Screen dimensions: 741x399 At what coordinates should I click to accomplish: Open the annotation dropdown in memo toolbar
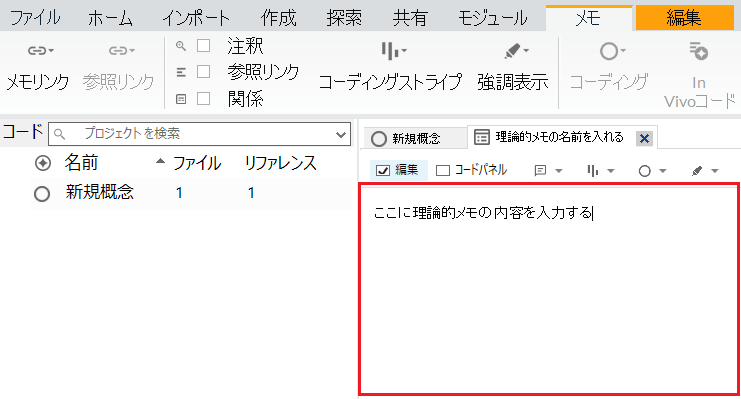[x=548, y=171]
